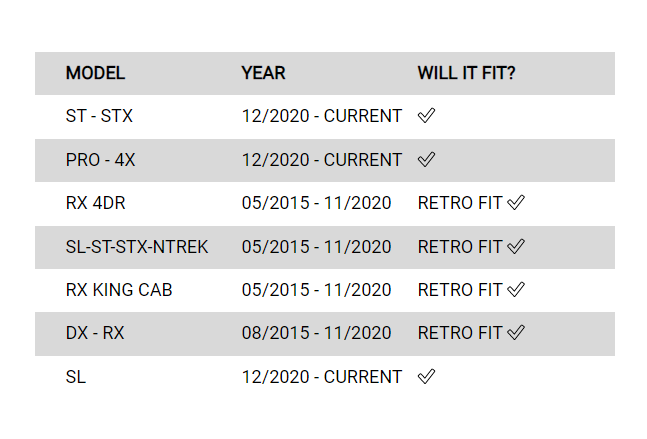Viewport: 647px width, 439px height.
Task: Click RETRO FIT text in DX - RX row
Action: [x=460, y=334]
